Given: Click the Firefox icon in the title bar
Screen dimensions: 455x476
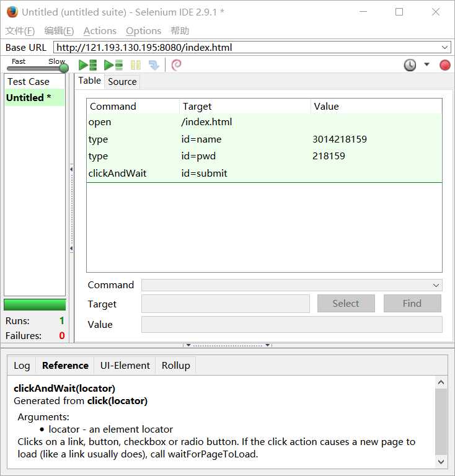Looking at the screenshot, I should [x=12, y=12].
